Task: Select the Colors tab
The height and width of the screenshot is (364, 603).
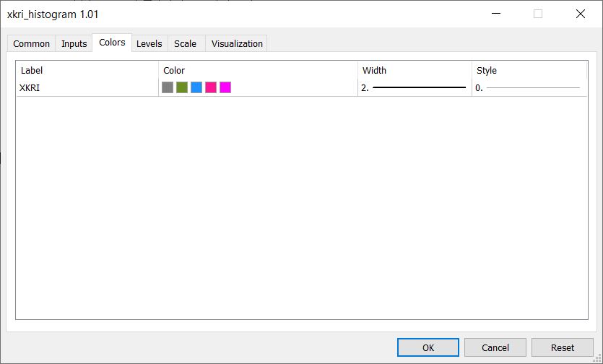Action: [112, 43]
